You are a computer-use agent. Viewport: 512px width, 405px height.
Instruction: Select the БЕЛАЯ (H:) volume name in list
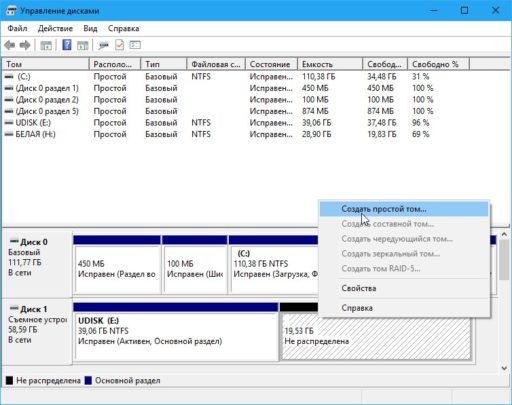tap(35, 134)
